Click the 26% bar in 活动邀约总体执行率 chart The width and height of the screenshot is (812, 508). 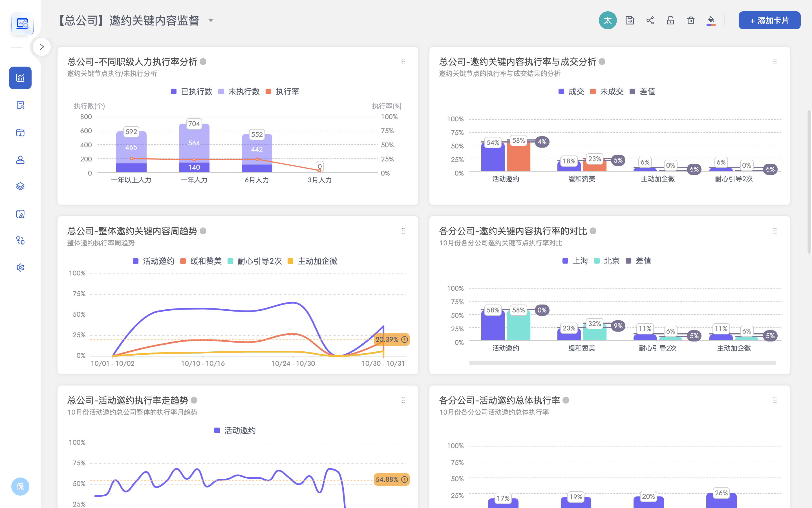pyautogui.click(x=721, y=501)
